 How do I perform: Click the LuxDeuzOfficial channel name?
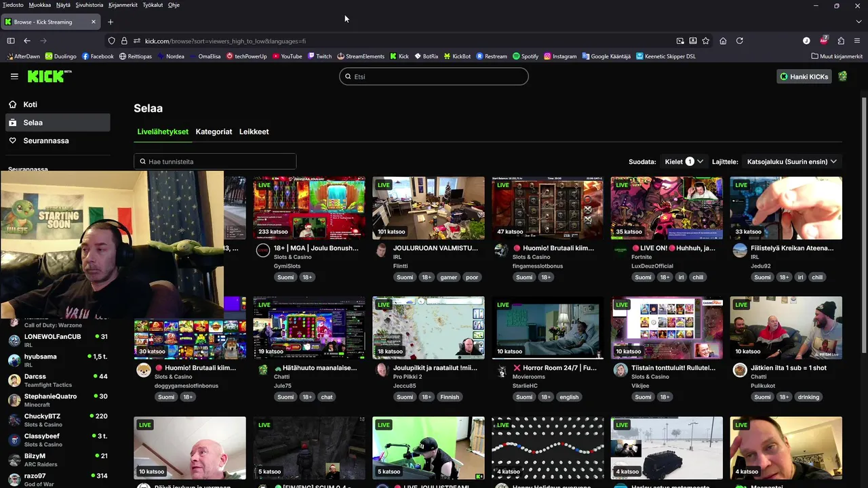[x=652, y=266]
